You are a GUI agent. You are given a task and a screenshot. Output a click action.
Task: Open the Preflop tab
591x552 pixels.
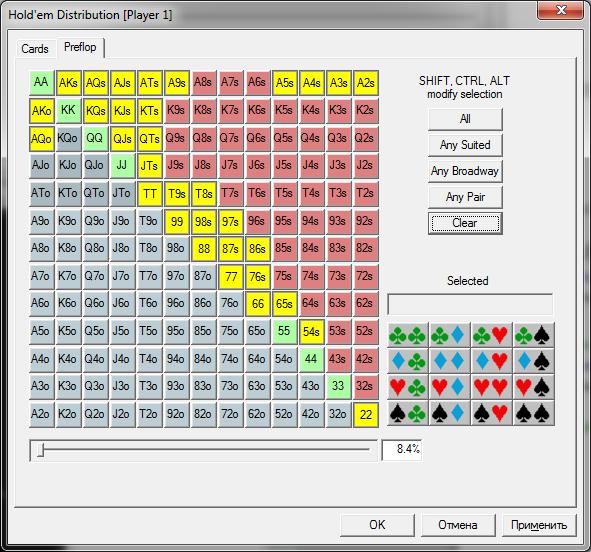coord(80,47)
